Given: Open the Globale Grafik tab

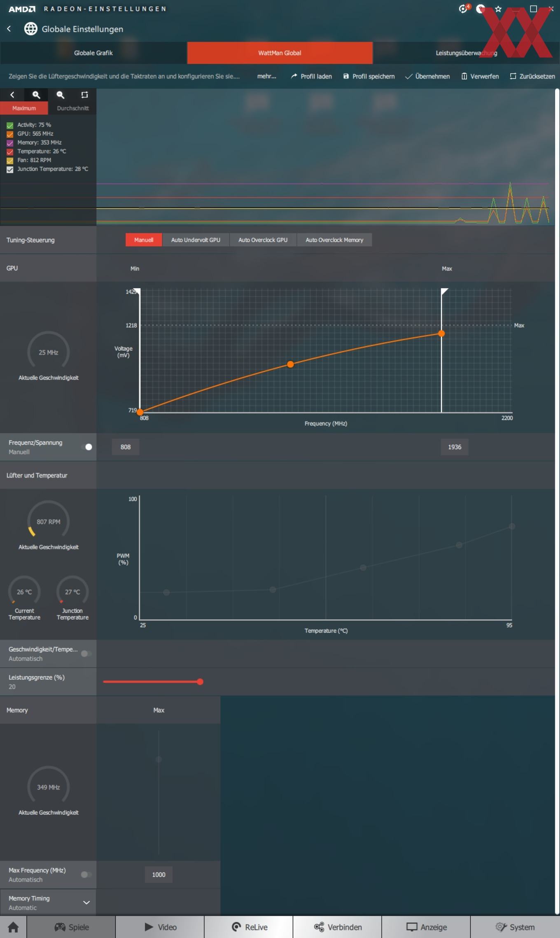Looking at the screenshot, I should [x=93, y=53].
